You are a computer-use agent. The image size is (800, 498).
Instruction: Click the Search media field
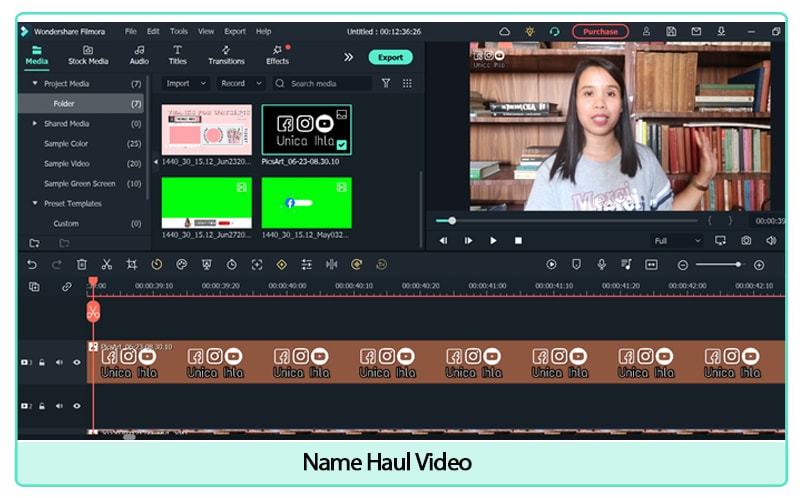[x=322, y=83]
